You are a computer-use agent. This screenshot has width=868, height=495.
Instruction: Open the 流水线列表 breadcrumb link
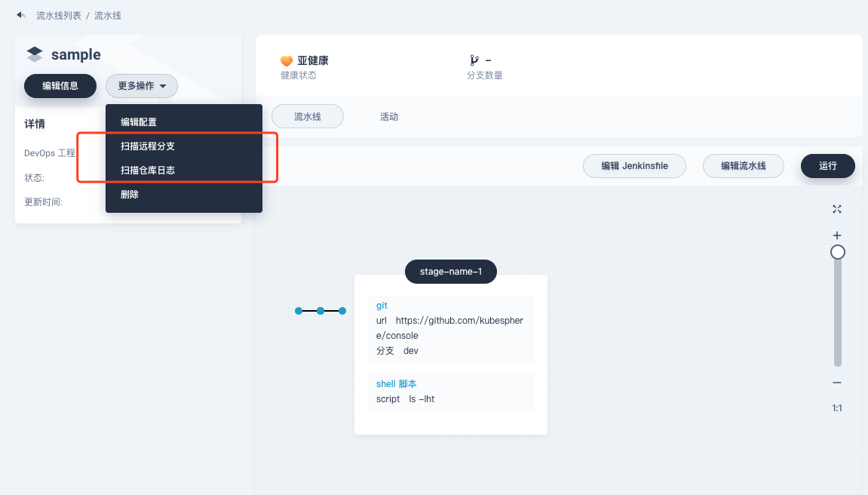[x=59, y=16]
